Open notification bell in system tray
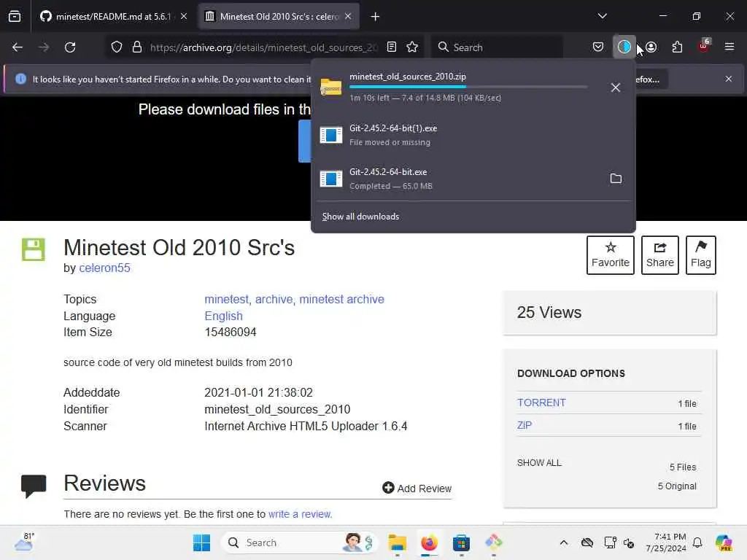This screenshot has width=747, height=560. point(697,542)
